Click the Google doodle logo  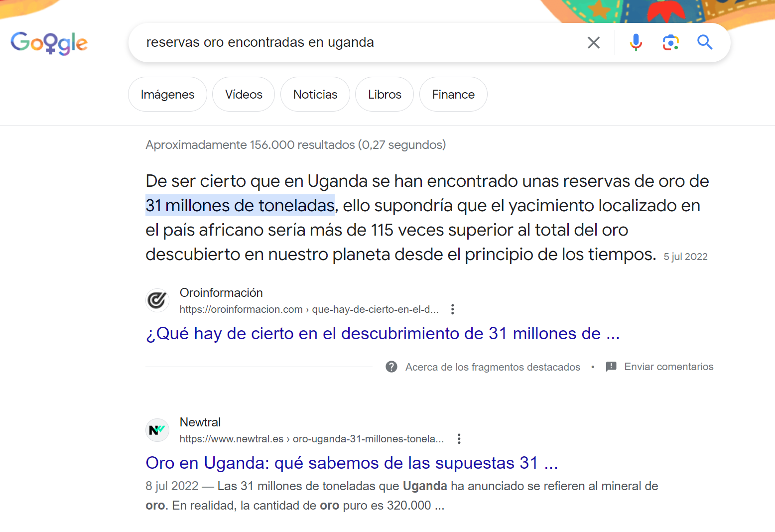(x=49, y=43)
